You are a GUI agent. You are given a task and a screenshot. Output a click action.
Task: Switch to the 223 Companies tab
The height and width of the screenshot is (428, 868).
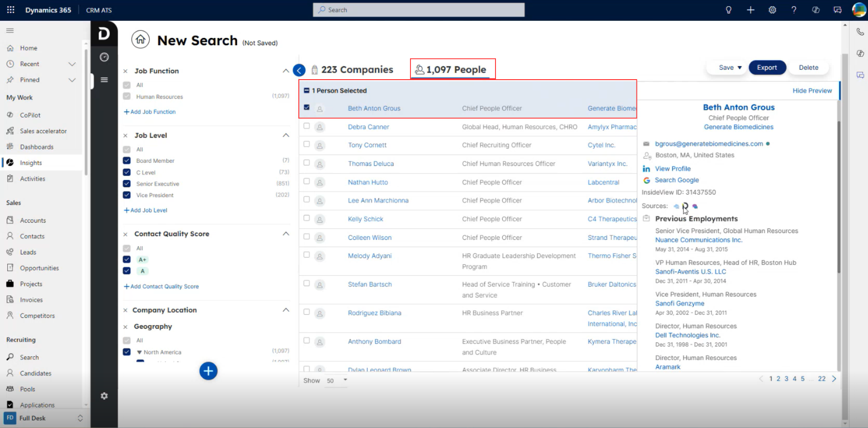coord(352,70)
